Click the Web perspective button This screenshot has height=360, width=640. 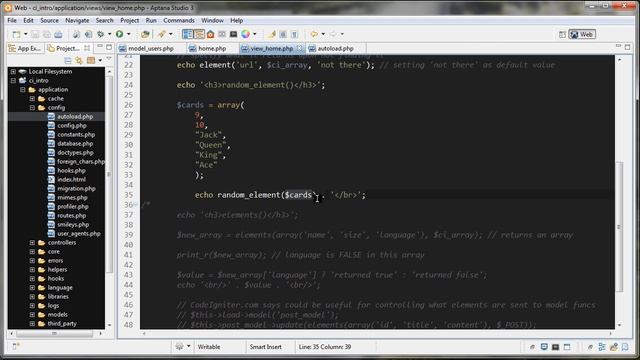click(582, 35)
